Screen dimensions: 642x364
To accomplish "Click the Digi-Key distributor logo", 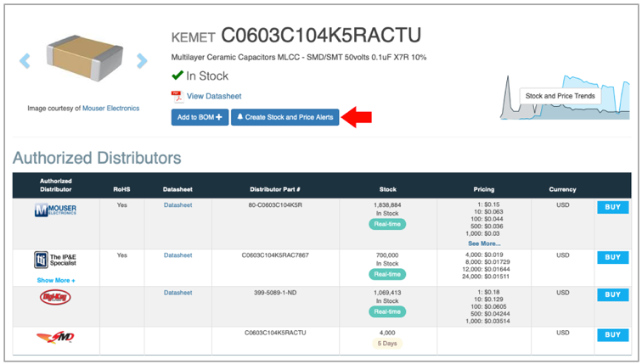I will pyautogui.click(x=55, y=297).
